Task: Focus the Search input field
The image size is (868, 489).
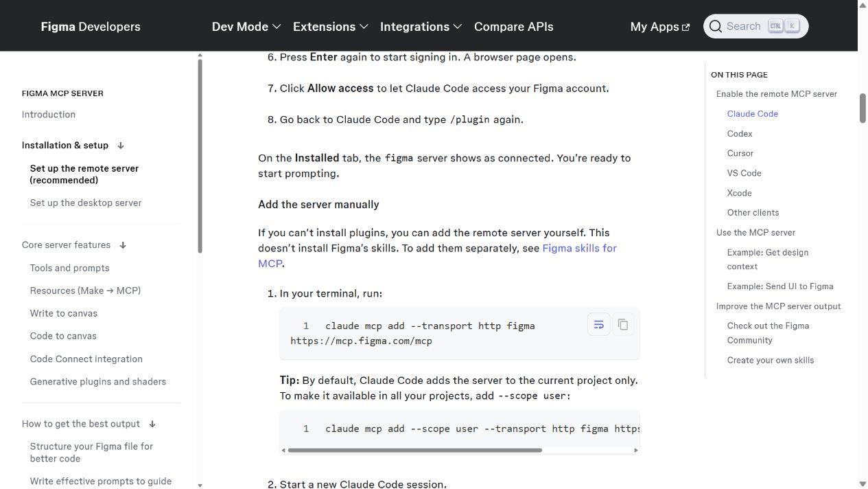Action: tap(755, 27)
